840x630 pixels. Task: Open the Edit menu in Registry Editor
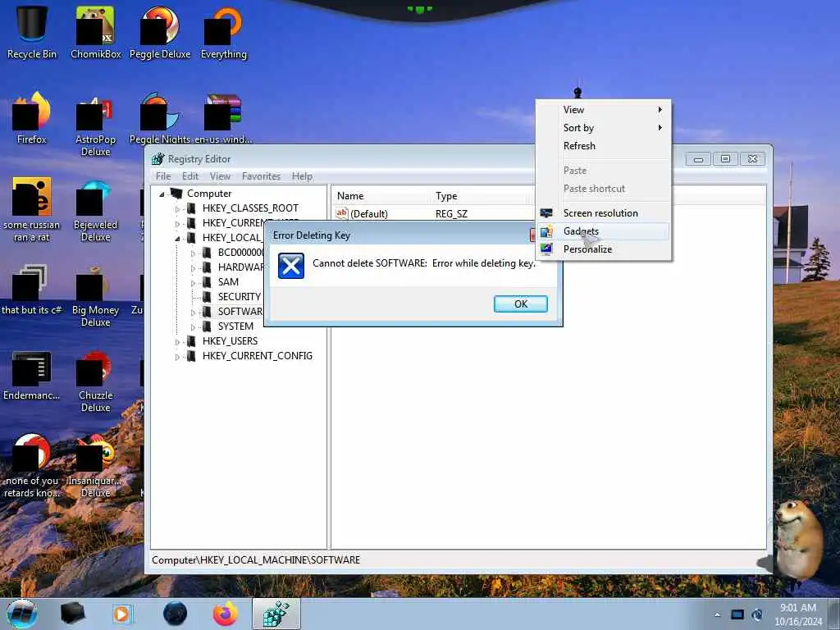(190, 176)
